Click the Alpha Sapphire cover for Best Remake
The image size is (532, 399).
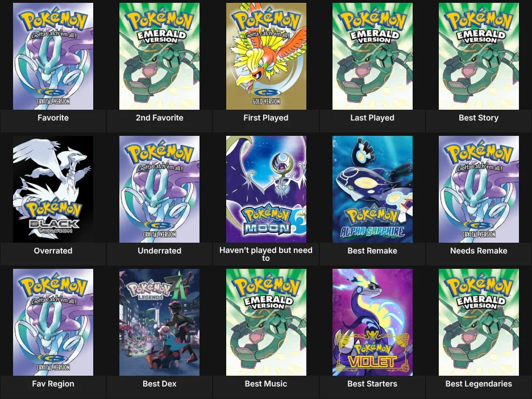tap(372, 189)
